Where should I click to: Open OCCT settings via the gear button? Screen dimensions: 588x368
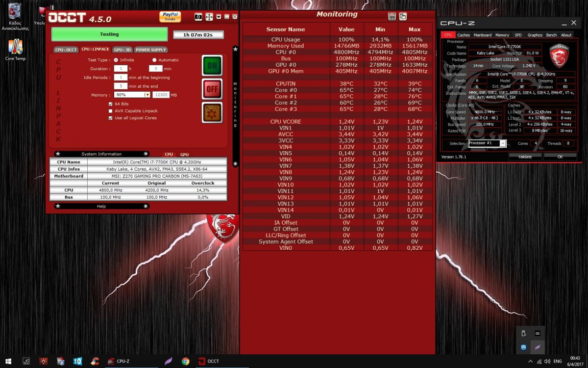[x=212, y=112]
